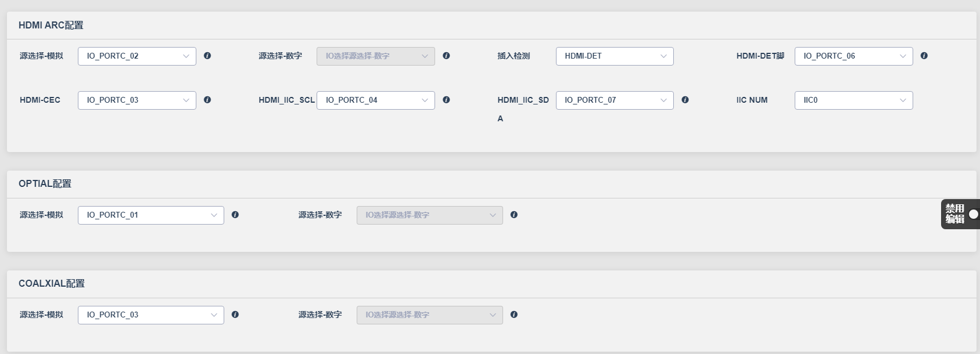Click info icon next to HDMI-DET脚 dropdown
980x354 pixels.
click(924, 56)
